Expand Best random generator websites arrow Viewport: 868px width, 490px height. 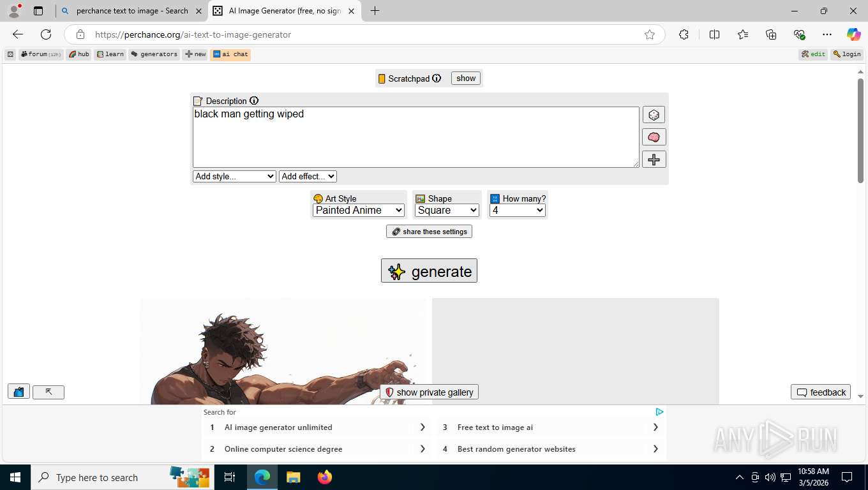[x=655, y=449]
